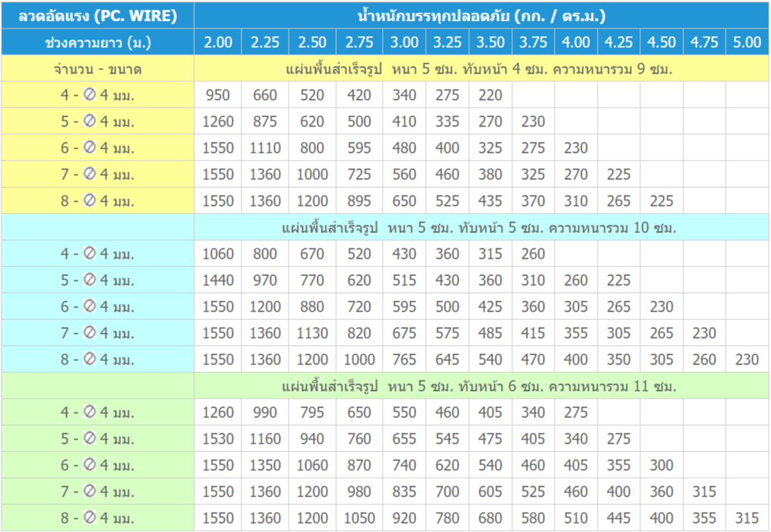
Task: Select the cell with value 1130
Action: (312, 333)
